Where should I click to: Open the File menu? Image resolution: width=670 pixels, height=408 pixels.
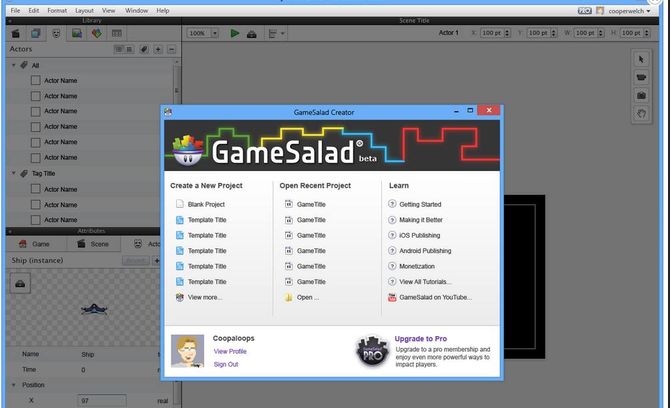click(15, 11)
